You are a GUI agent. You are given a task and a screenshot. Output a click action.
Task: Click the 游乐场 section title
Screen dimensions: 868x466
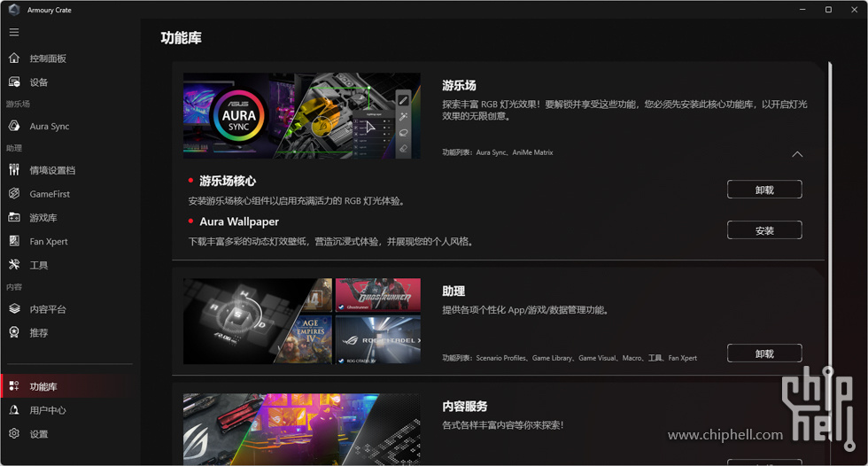pos(459,85)
